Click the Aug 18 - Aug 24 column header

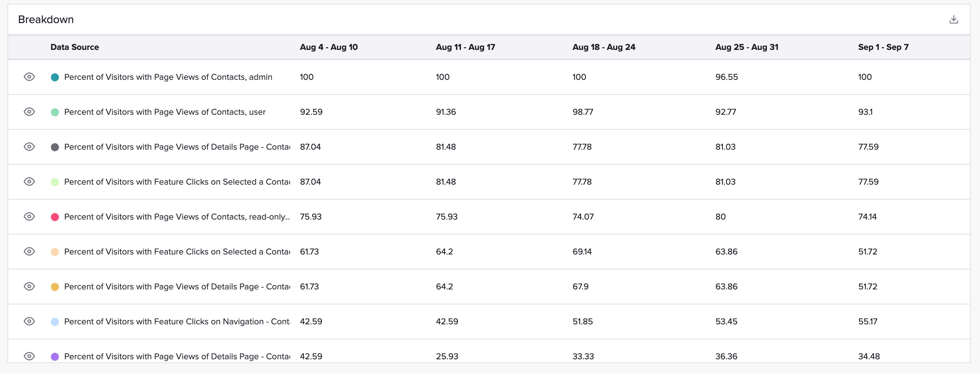tap(604, 47)
